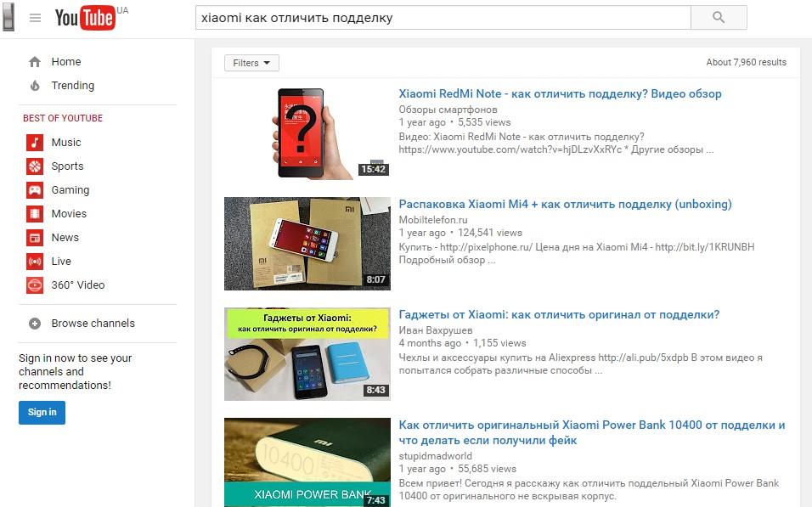Click the blue Sign in button
The width and height of the screenshot is (812, 507).
tap(42, 412)
